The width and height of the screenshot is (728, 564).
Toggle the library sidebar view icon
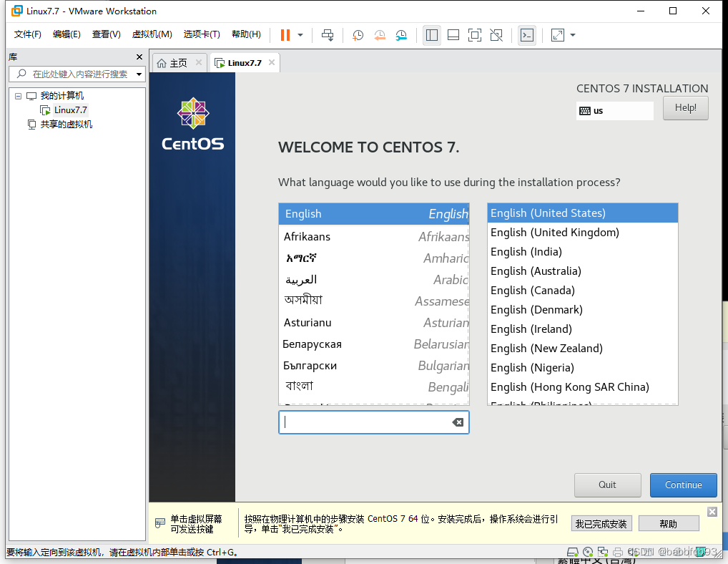click(432, 35)
